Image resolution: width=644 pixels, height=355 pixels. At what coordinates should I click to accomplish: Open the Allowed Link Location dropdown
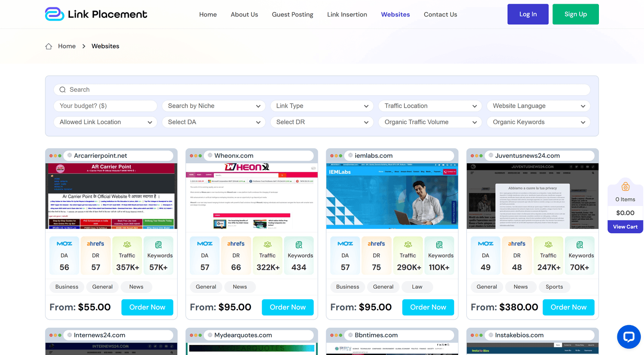pos(105,122)
